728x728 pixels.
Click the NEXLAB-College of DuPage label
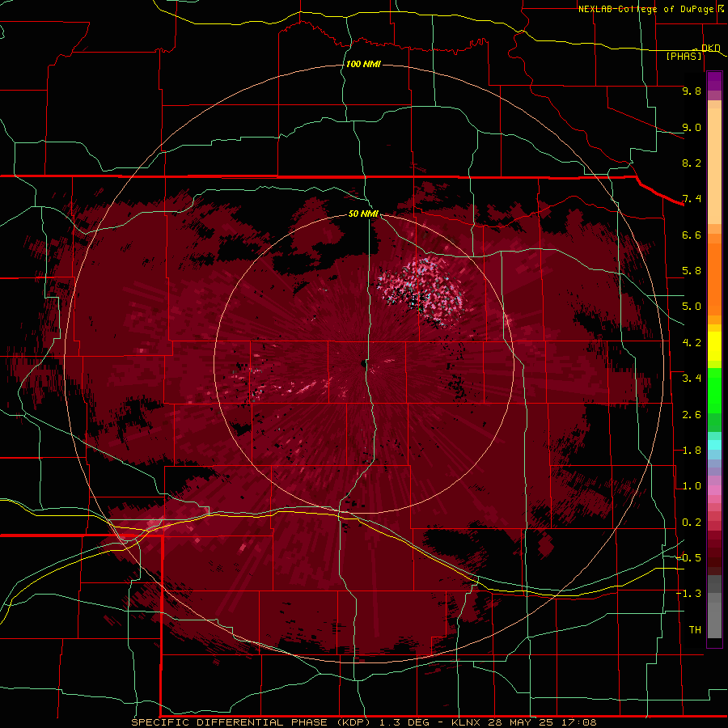click(645, 9)
